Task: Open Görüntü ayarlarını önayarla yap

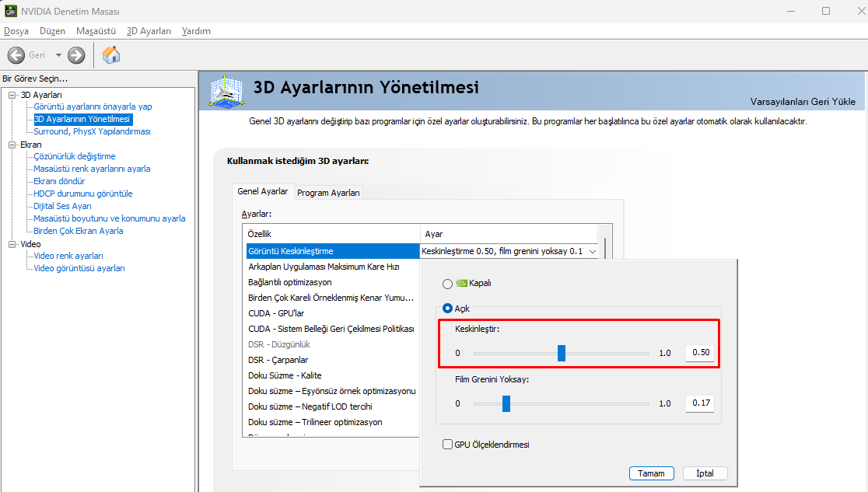Action: click(93, 106)
